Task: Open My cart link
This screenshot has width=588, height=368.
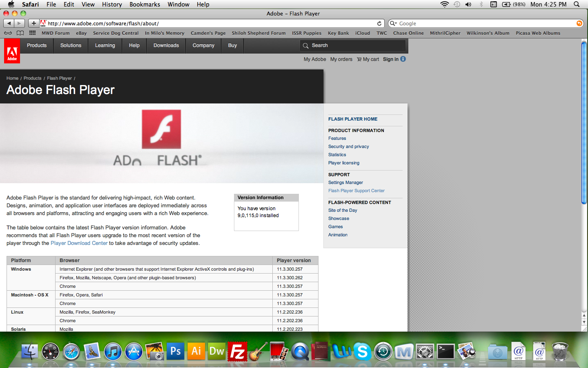Action: (368, 59)
